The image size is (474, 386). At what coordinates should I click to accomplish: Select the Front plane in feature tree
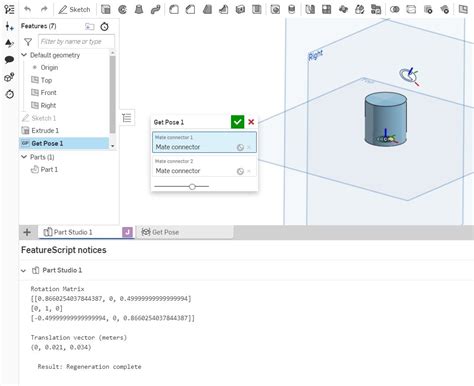point(44,93)
